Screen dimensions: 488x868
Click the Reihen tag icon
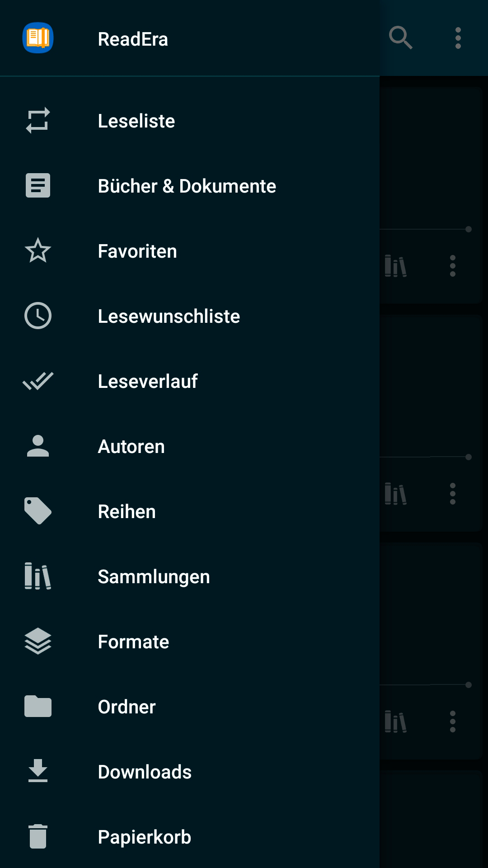38,511
